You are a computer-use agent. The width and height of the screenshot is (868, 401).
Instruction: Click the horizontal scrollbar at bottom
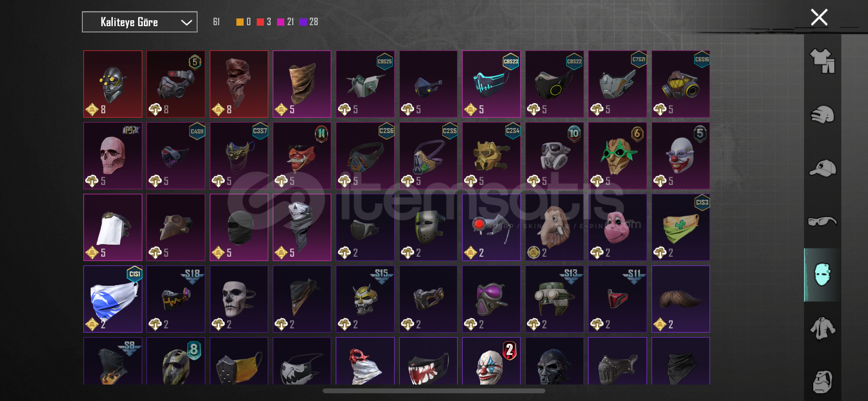coord(434,391)
